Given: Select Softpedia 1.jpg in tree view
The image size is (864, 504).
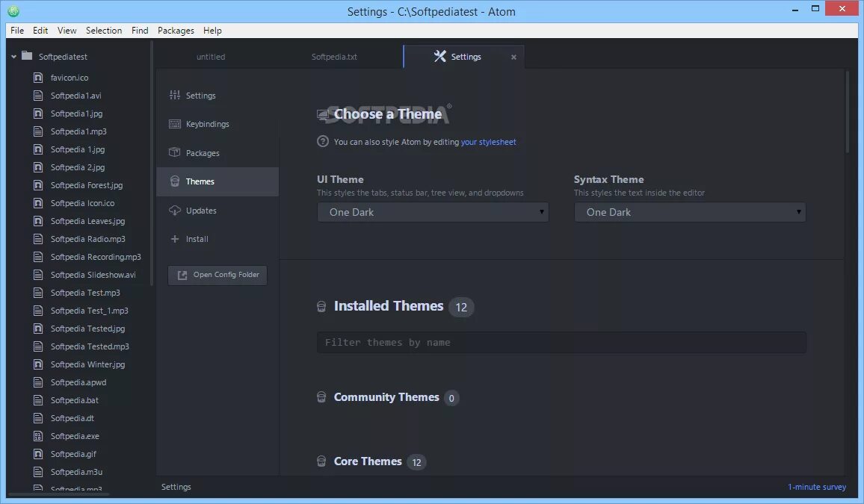Looking at the screenshot, I should tap(78, 149).
